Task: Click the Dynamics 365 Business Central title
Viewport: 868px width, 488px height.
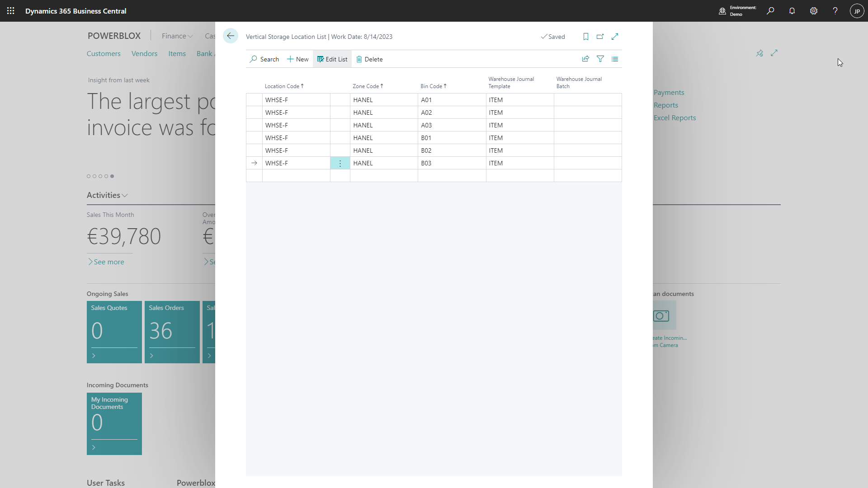Action: pyautogui.click(x=76, y=11)
